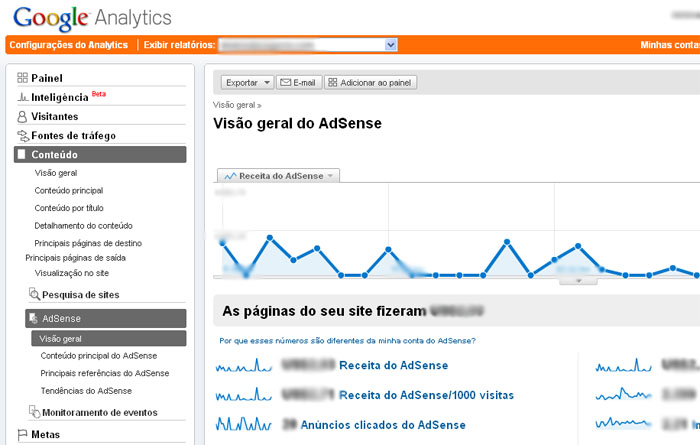
Task: Click Adicionar ao painel button
Action: 371,83
